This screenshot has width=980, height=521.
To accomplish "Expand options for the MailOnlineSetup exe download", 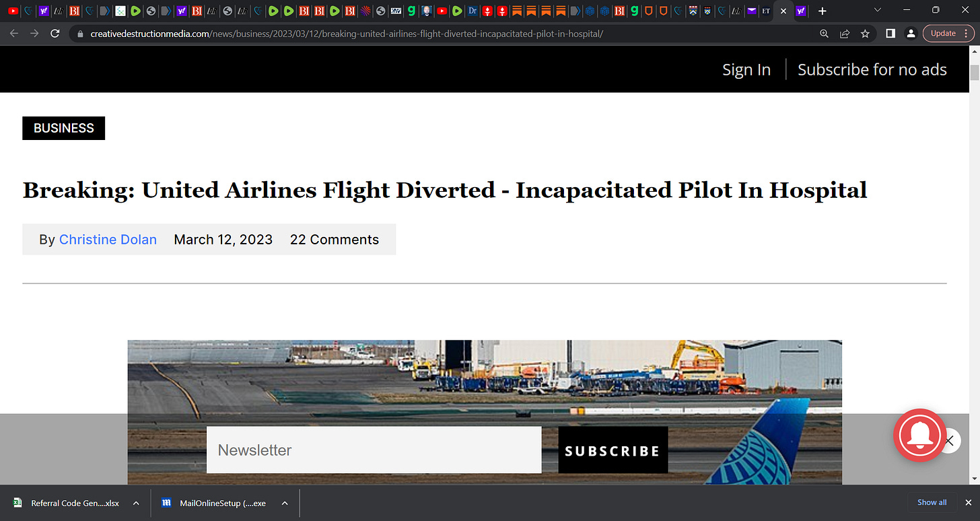I will pos(285,503).
